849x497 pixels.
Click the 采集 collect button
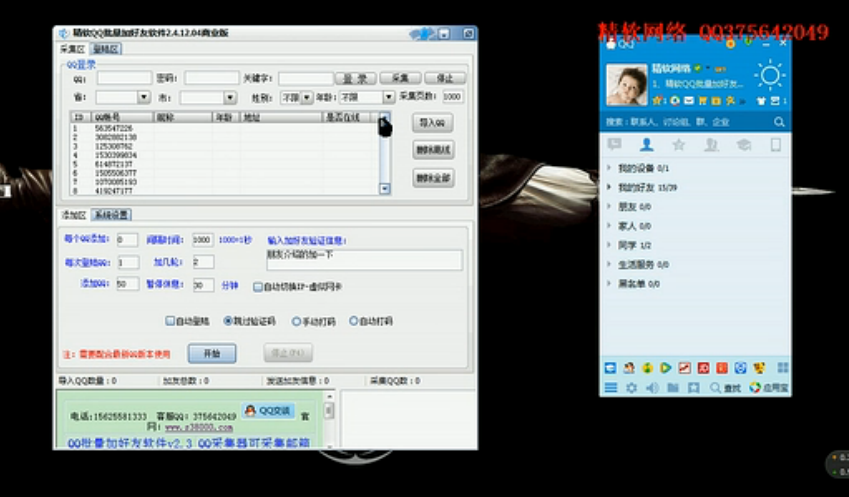click(x=400, y=79)
